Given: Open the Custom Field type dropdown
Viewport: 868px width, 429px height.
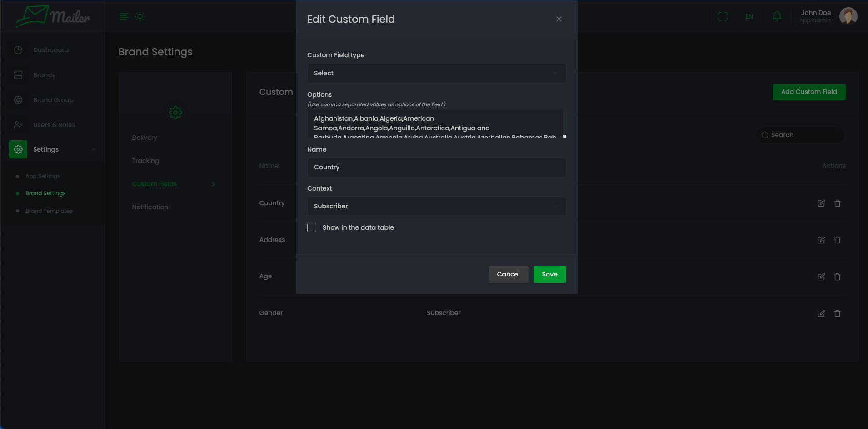Looking at the screenshot, I should tap(436, 74).
